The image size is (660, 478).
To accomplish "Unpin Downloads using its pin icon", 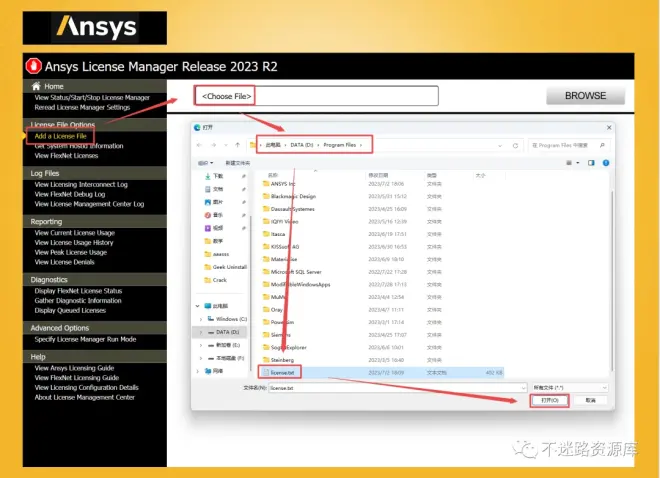I will pyautogui.click(x=244, y=176).
